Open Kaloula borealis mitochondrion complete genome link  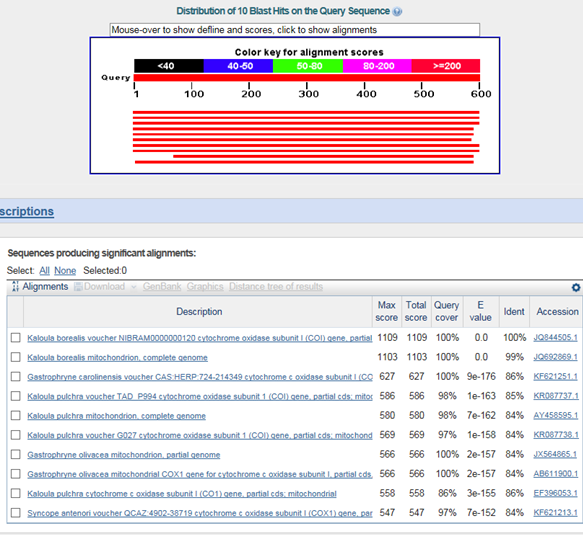(117, 358)
